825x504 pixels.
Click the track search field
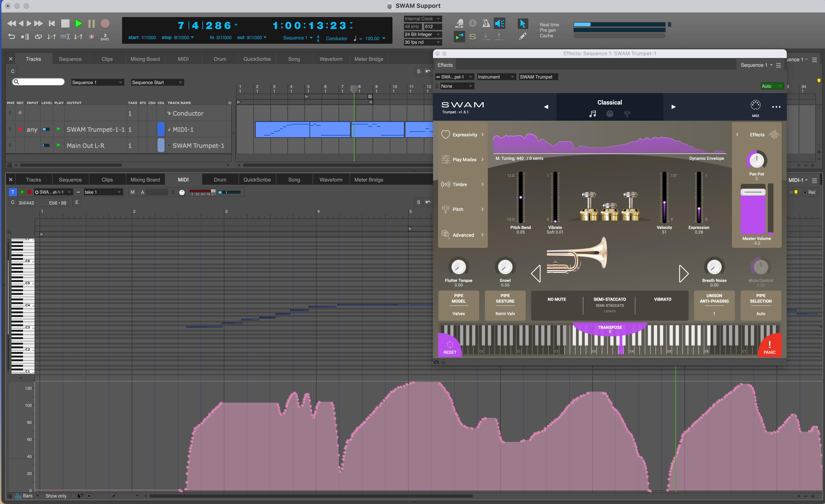[40, 82]
